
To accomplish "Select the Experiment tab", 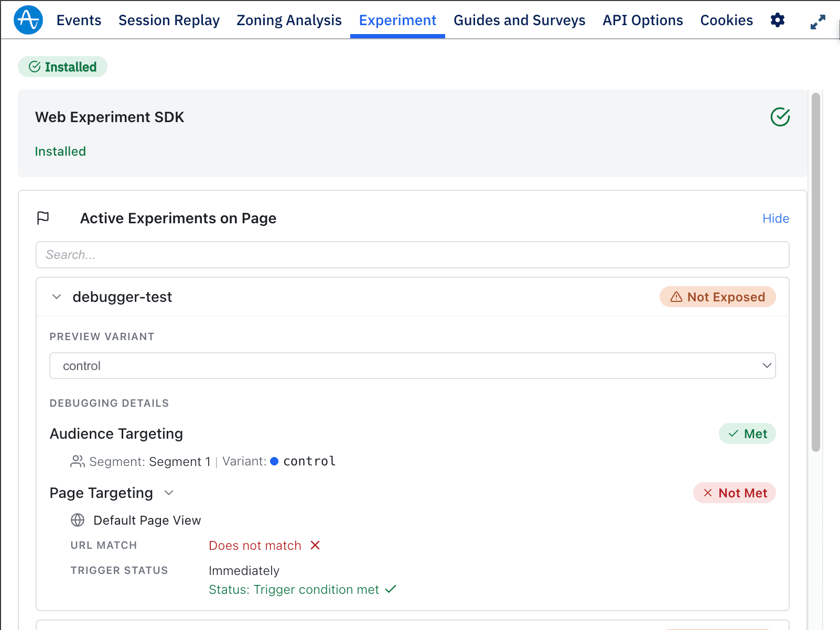I will coord(397,20).
